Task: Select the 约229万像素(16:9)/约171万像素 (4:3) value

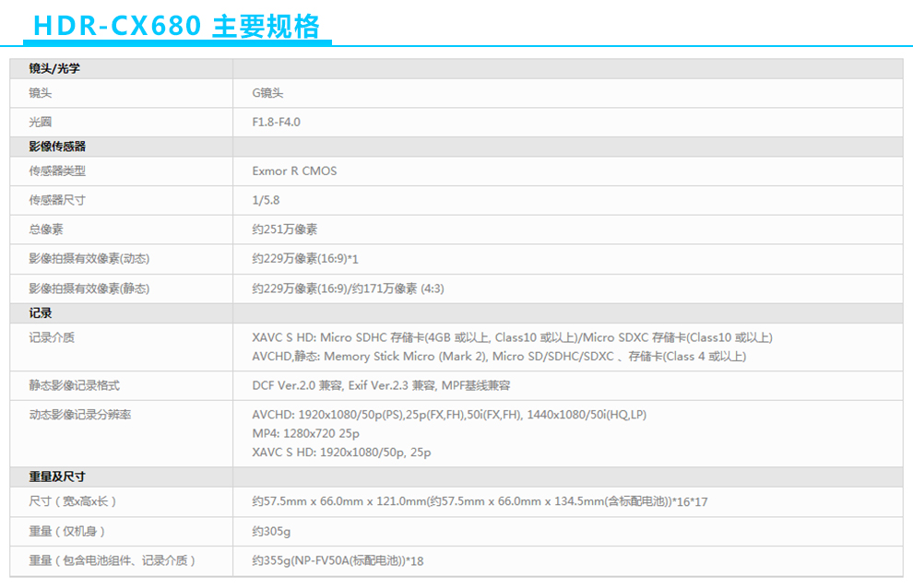Action: pyautogui.click(x=348, y=288)
